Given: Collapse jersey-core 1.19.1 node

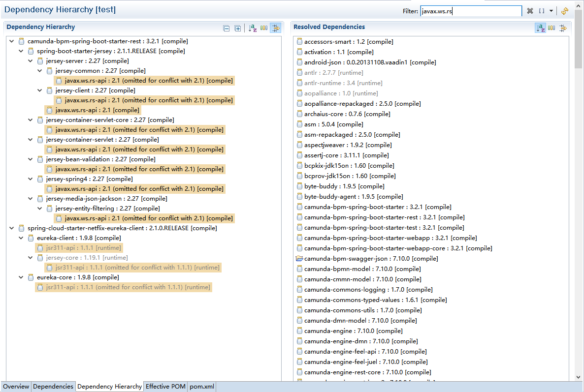Looking at the screenshot, I should point(30,257).
